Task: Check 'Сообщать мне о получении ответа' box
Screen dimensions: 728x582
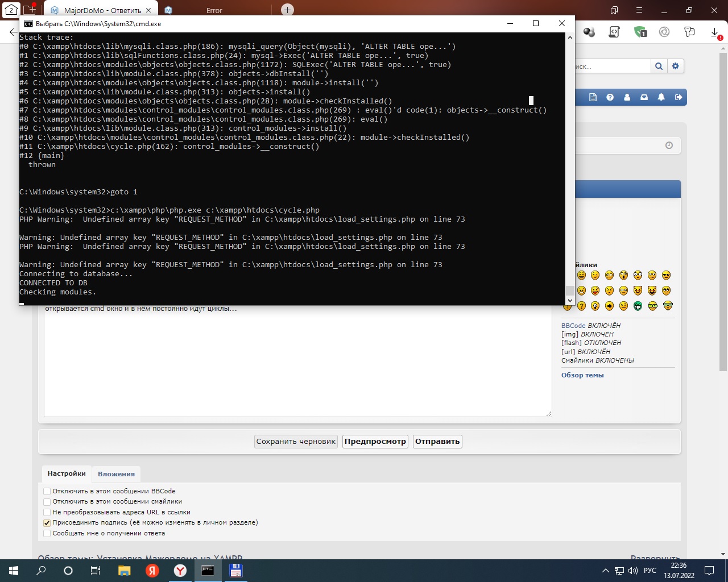Action: [47, 534]
